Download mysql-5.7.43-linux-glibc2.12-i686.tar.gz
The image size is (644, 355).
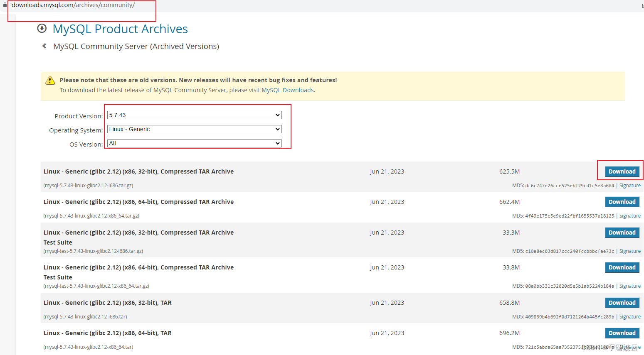tap(622, 171)
